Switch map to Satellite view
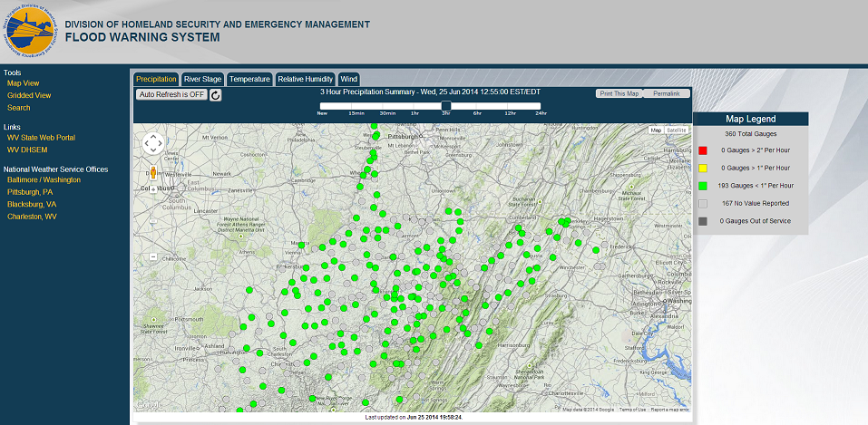 (676, 130)
